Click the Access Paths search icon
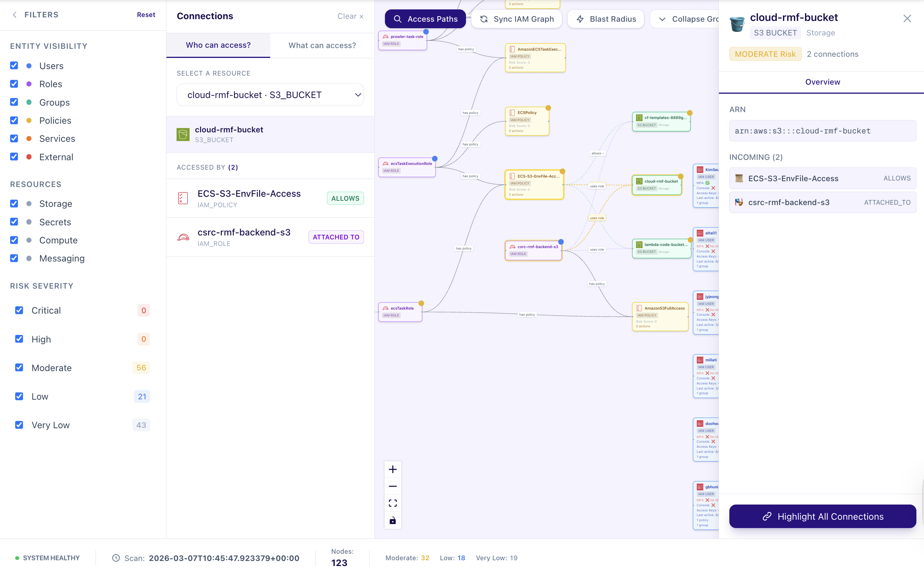The height and width of the screenshot is (570, 924). click(397, 19)
